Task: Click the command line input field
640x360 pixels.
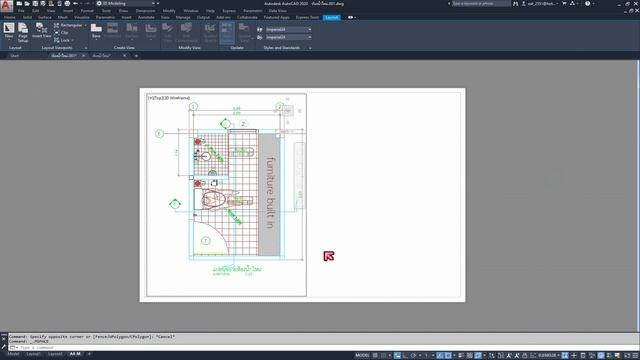Action: coord(324,347)
